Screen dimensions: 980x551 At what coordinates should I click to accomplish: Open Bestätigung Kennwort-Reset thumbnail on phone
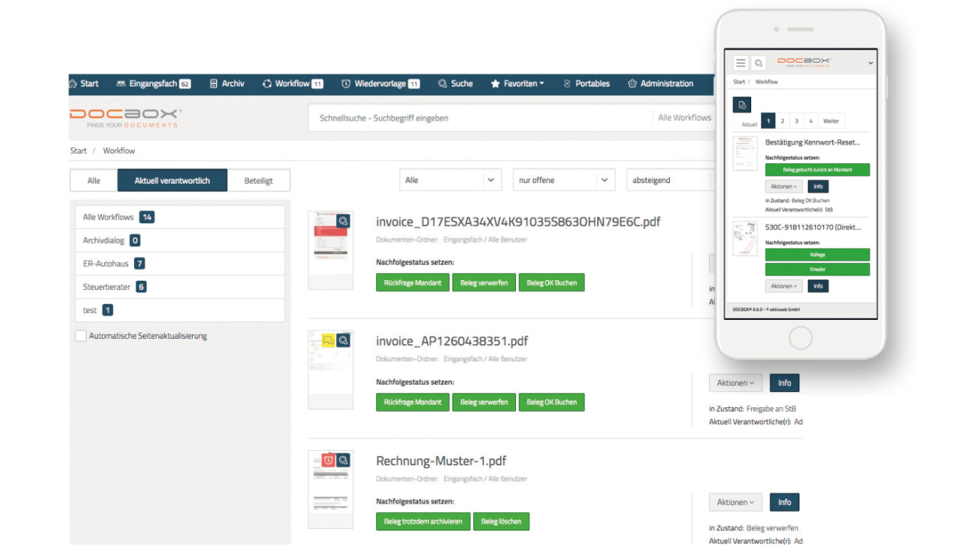[745, 154]
